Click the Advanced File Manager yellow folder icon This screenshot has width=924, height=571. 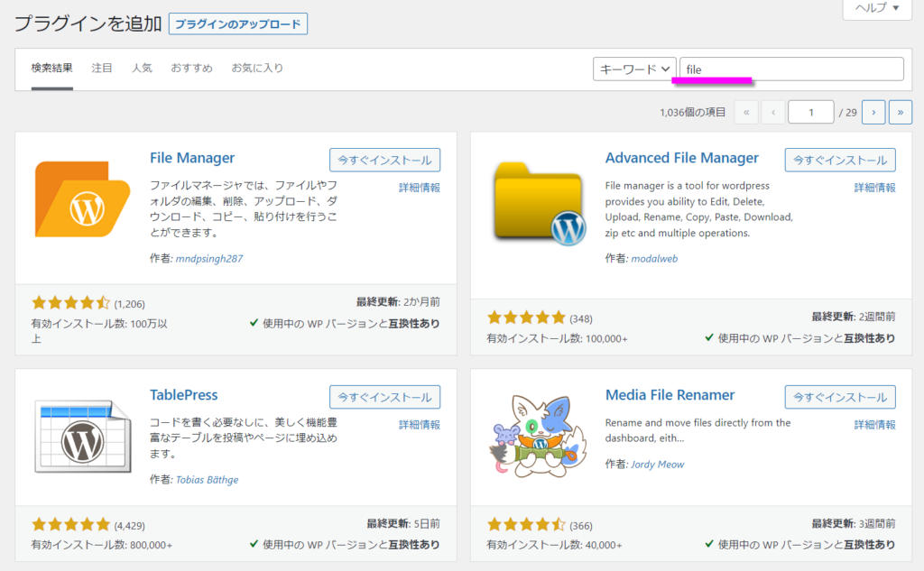tap(541, 203)
